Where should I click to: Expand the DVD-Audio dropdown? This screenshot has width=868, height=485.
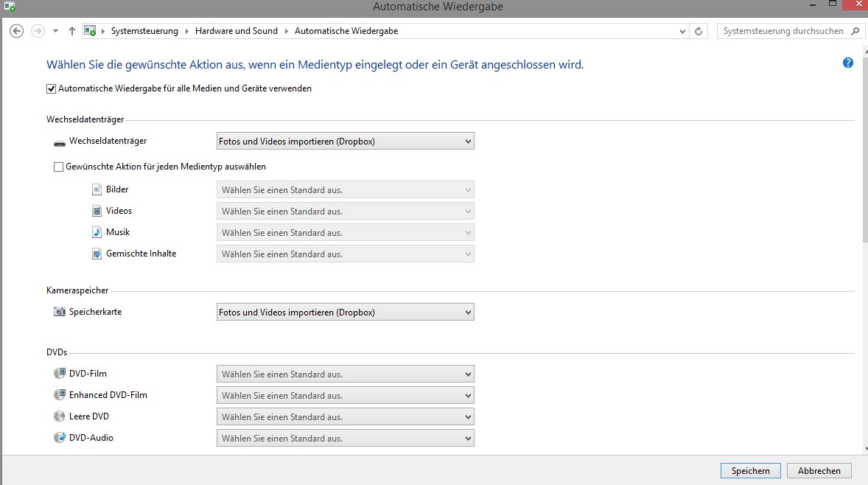point(345,439)
